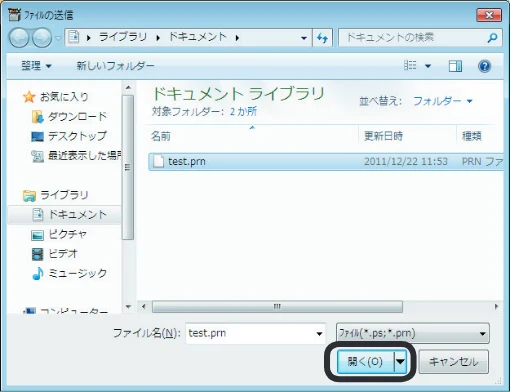This screenshot has height=392, width=511.
Task: Close the ファイルの送信 dialog
Action: [489, 15]
